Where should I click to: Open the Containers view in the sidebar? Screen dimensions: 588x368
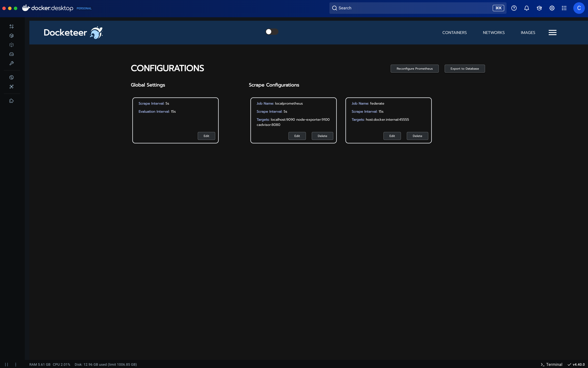tap(12, 36)
